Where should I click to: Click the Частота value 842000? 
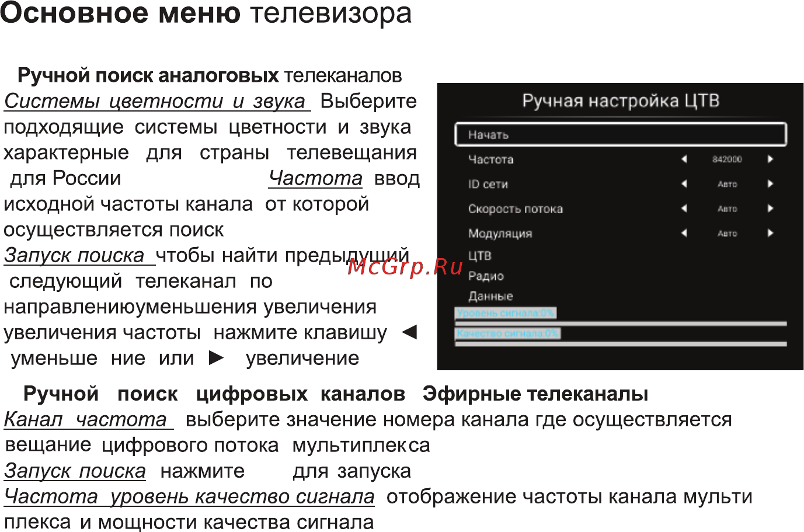click(727, 159)
